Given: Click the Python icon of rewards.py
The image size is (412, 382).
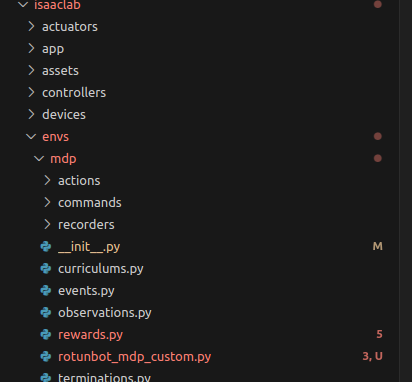Looking at the screenshot, I should tap(46, 335).
